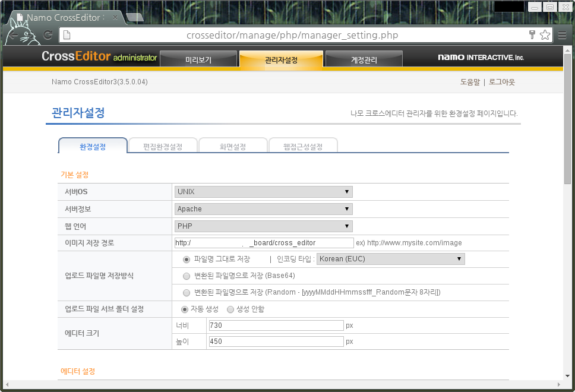Select 변환된 파일명으로 저장 (Random) radio
Screen dimensions: 575x392
pos(187,292)
